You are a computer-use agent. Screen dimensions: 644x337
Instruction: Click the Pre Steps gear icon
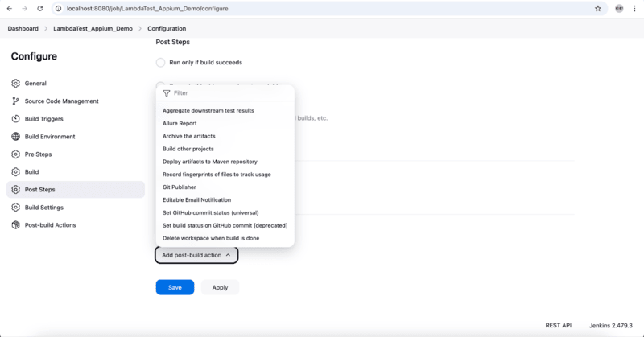[x=15, y=154]
